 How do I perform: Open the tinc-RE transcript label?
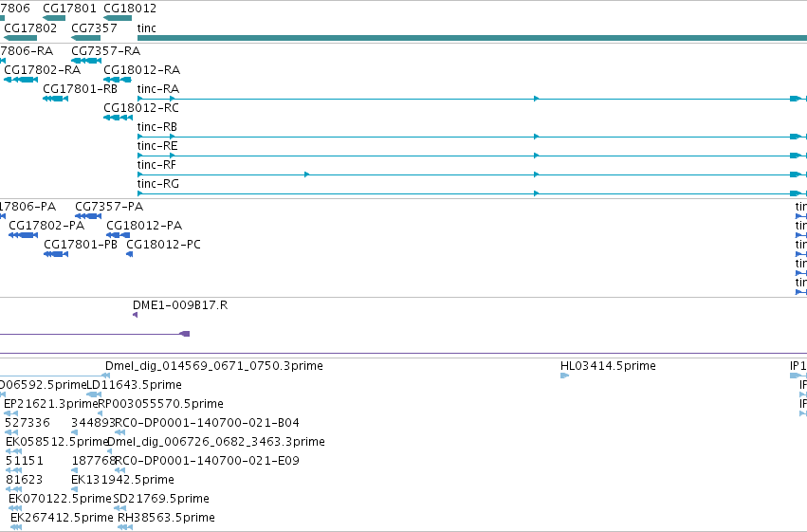tap(157, 146)
